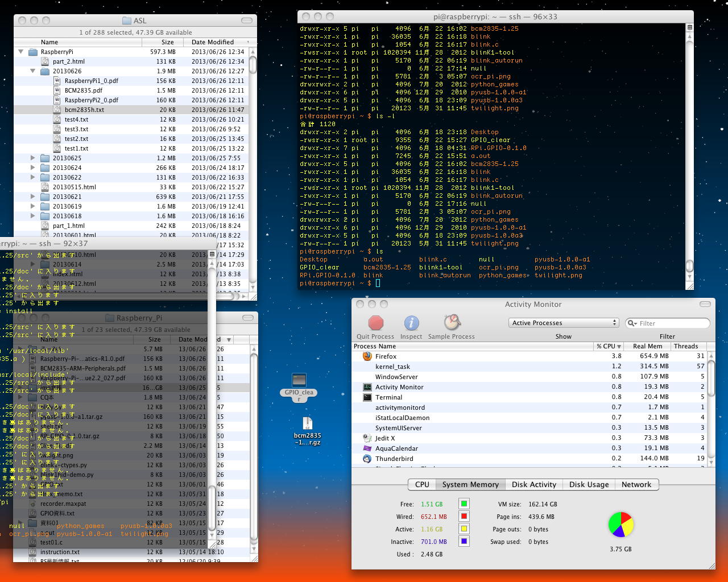Expand the 20130625 folder

pyautogui.click(x=33, y=158)
